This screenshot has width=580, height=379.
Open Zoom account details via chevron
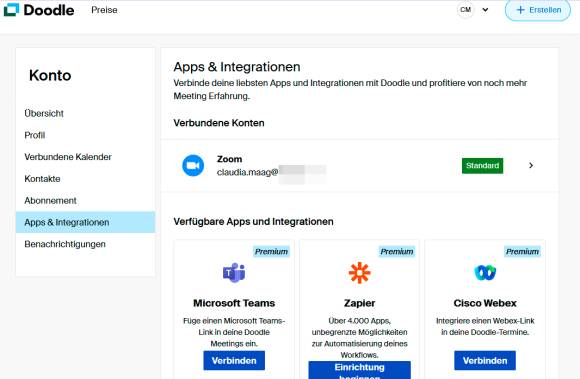tap(531, 165)
